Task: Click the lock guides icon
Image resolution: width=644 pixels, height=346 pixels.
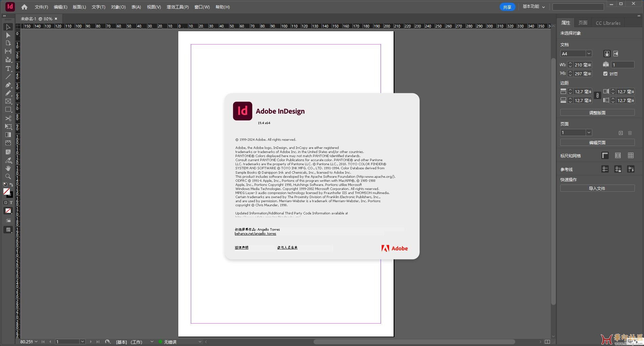Action: pos(618,169)
